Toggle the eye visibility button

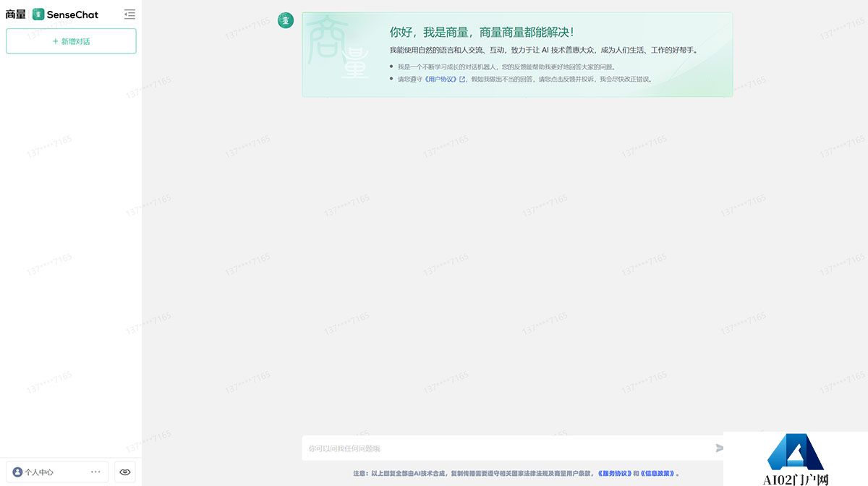pyautogui.click(x=125, y=472)
